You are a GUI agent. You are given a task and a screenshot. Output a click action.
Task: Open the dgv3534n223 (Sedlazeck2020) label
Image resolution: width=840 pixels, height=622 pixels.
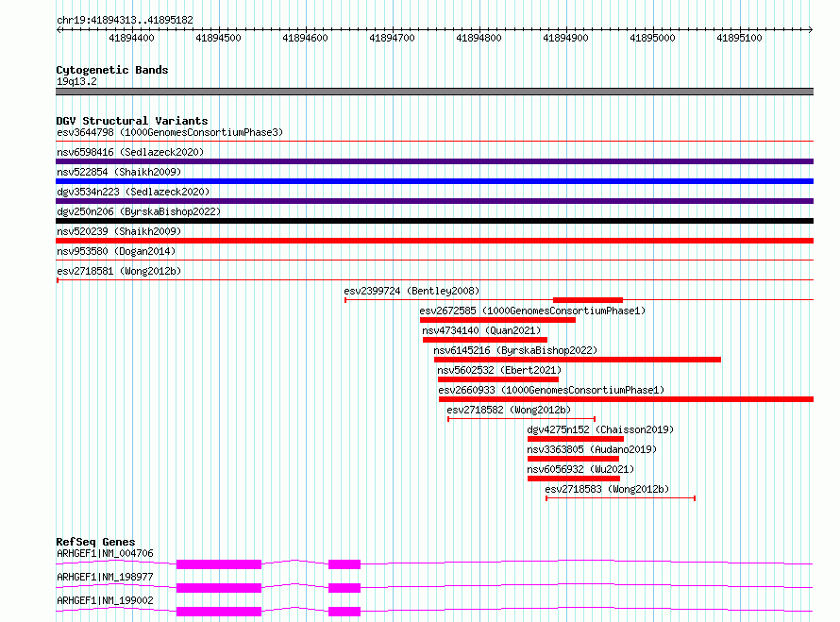pos(133,192)
